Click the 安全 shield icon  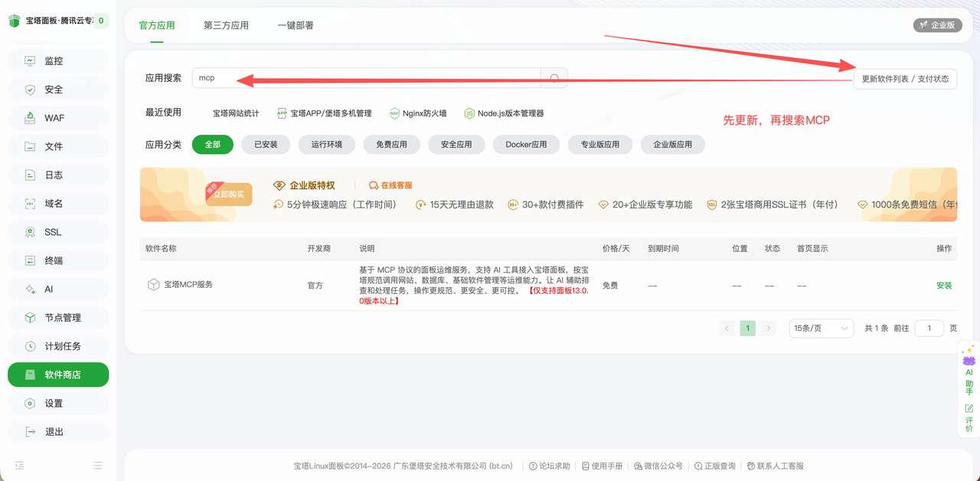30,90
